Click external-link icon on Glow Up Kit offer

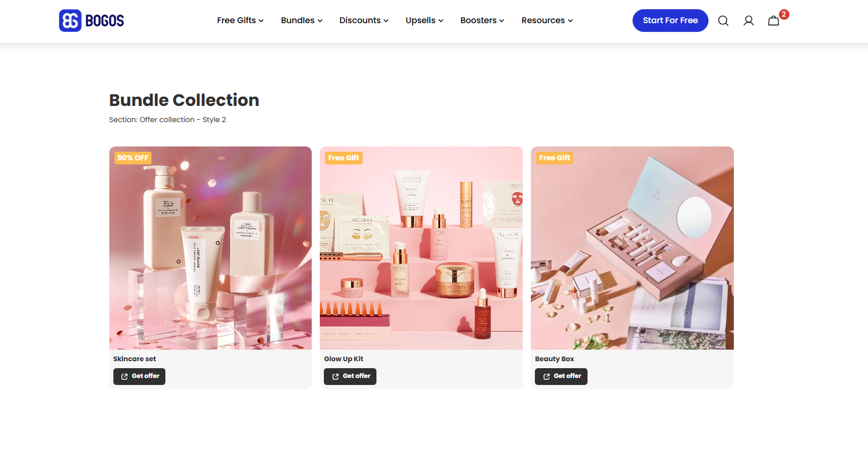(335, 376)
